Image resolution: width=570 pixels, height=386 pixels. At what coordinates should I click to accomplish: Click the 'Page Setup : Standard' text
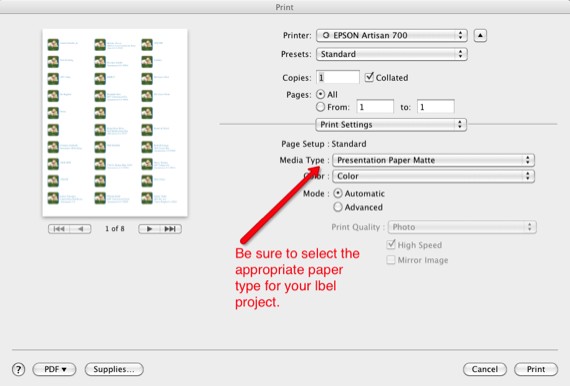click(x=324, y=144)
